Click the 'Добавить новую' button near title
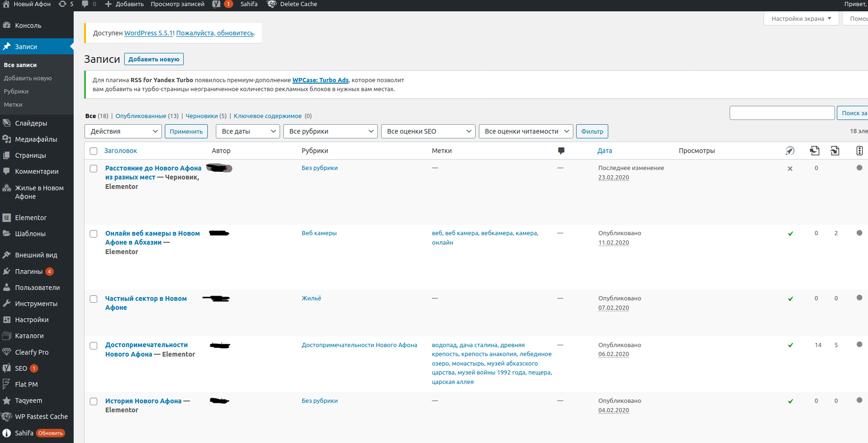This screenshot has height=443, width=868. (153, 60)
